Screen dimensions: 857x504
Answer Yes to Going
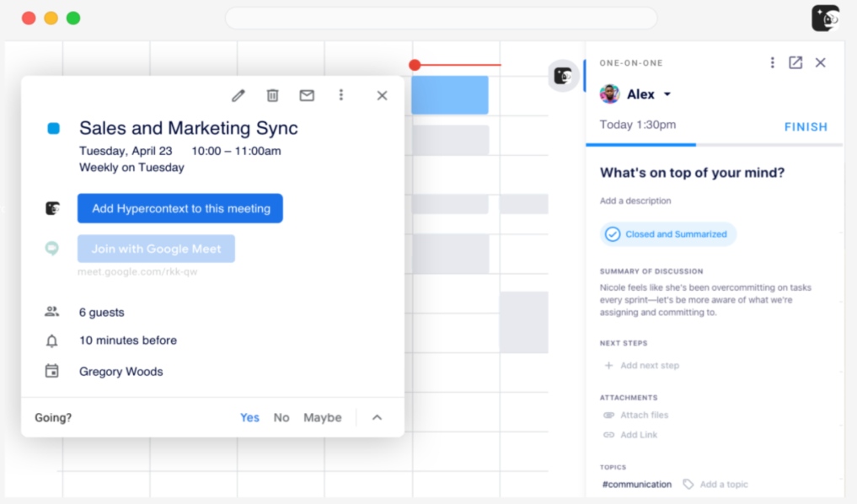pyautogui.click(x=249, y=418)
